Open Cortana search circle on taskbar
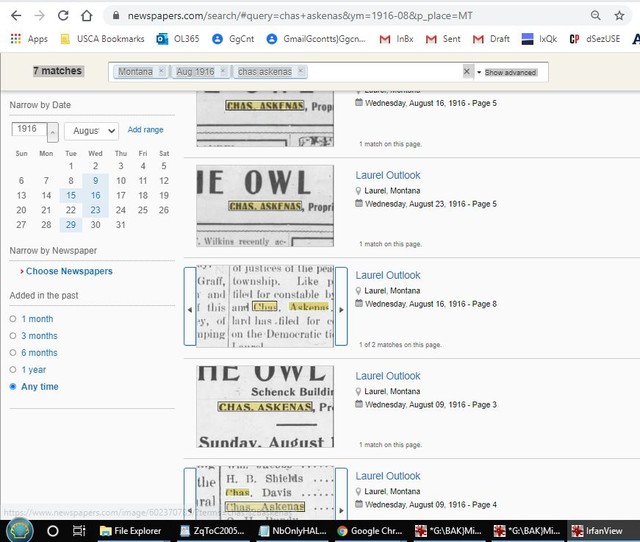 click(x=53, y=531)
